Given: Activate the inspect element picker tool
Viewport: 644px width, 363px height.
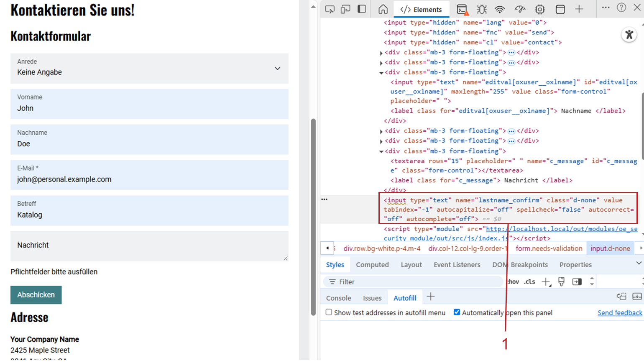Looking at the screenshot, I should click(x=330, y=9).
